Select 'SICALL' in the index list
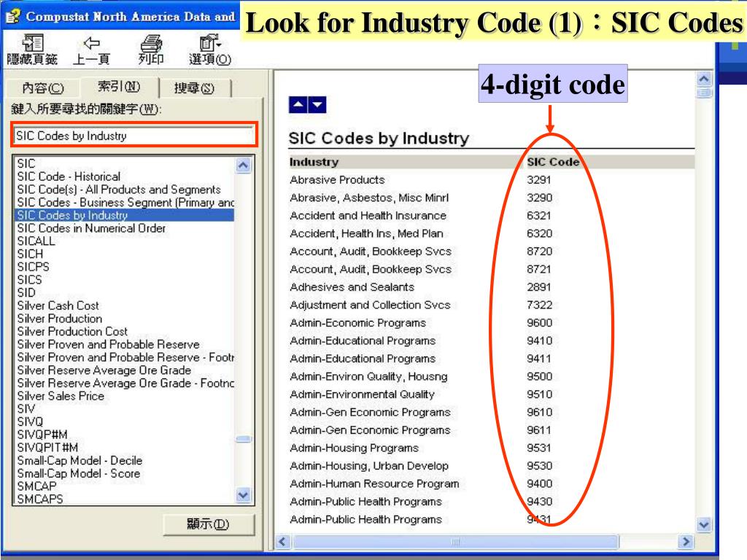747x560 pixels. (36, 241)
